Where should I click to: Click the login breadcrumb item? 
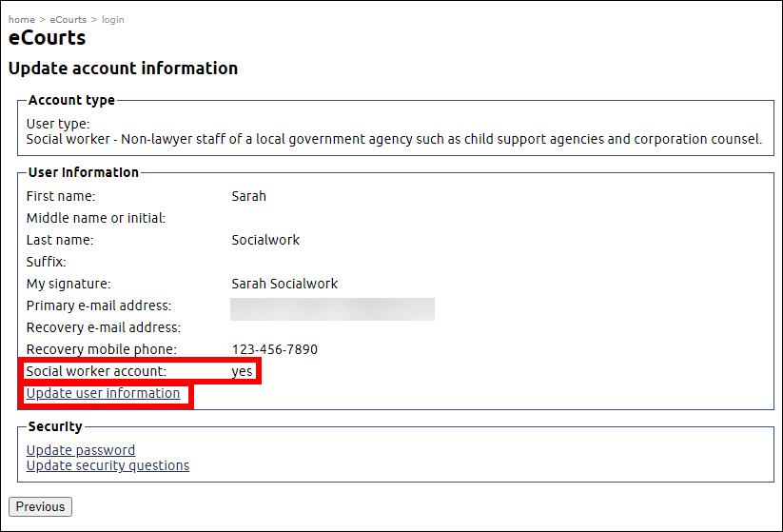click(112, 19)
